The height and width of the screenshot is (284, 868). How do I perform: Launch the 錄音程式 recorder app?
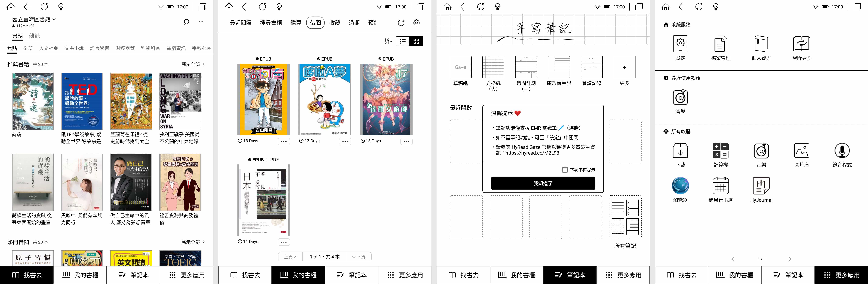pos(842,155)
